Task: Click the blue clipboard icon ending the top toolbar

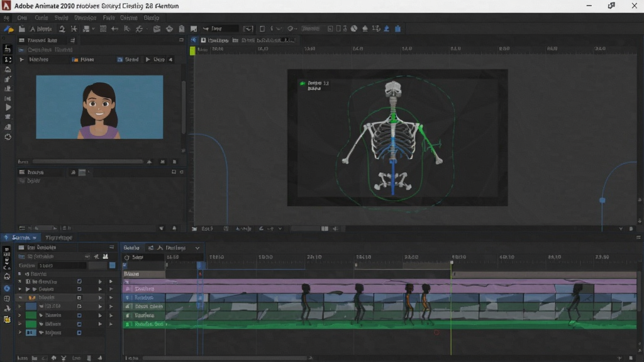Action: click(x=397, y=29)
